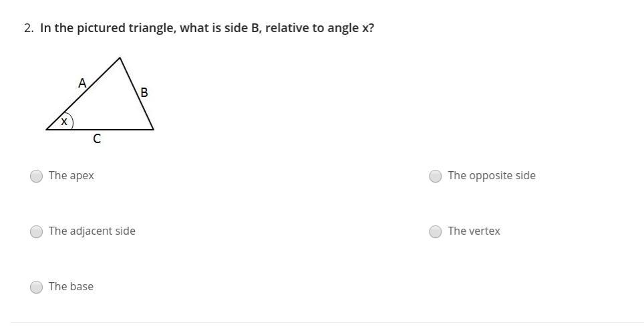The image size is (644, 327).
Task: Click the label 'The vertex'
Action: point(474,231)
